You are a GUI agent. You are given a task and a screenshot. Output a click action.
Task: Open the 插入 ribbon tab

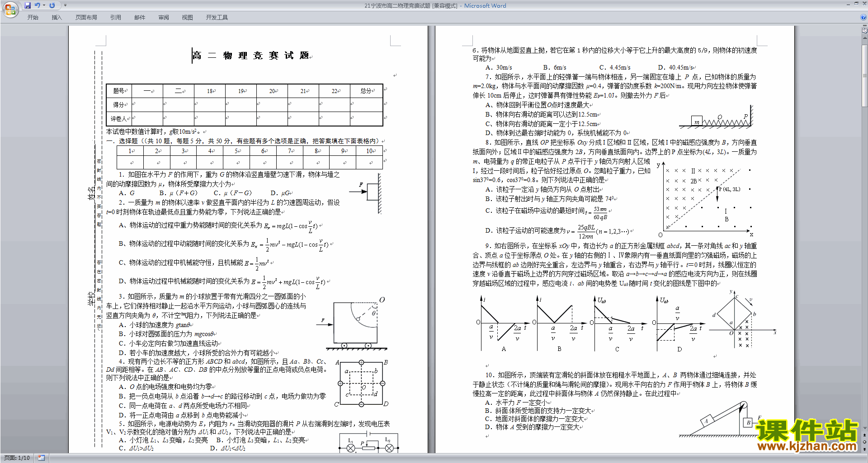coord(57,18)
